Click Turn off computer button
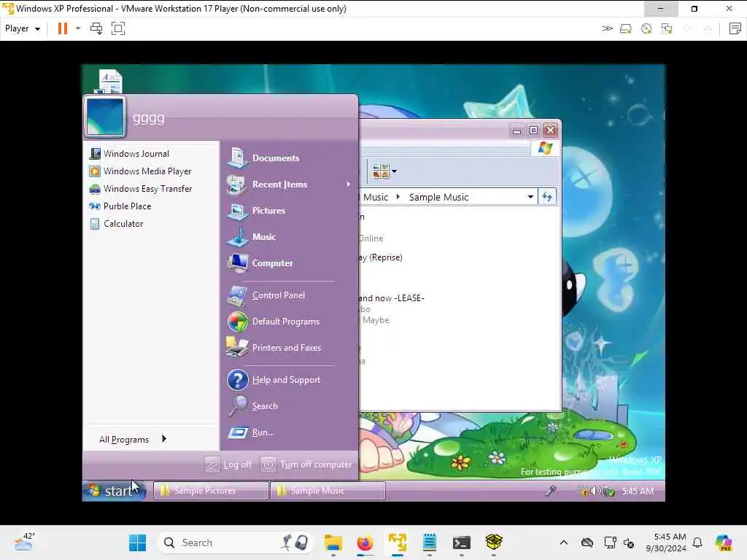The image size is (747, 560). pyautogui.click(x=306, y=464)
